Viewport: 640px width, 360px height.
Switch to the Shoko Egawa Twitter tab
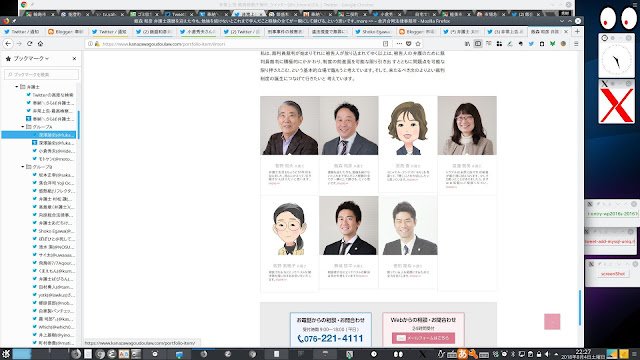click(x=373, y=31)
